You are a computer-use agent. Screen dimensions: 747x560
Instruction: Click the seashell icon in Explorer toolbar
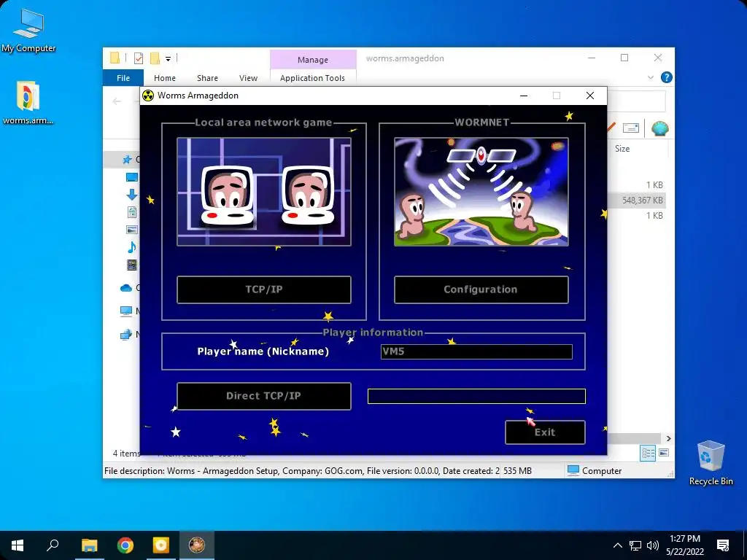[659, 128]
